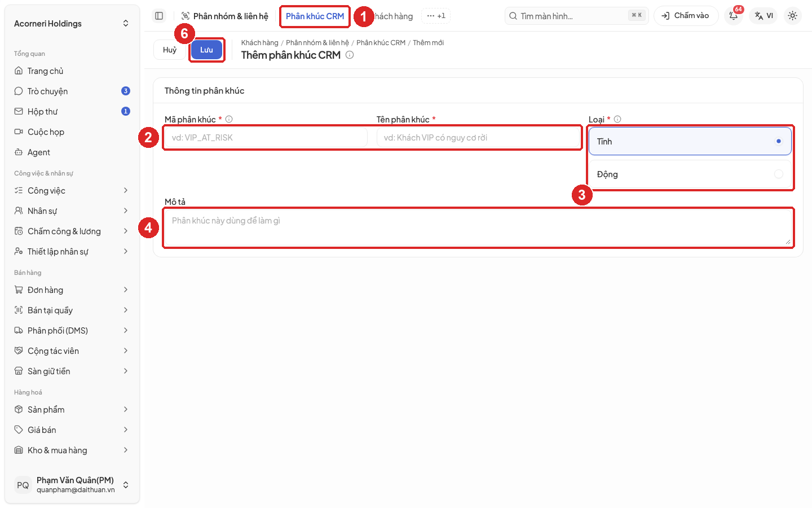Switch to Phân nhóm & liên hệ tab
The image size is (812, 508).
(225, 16)
